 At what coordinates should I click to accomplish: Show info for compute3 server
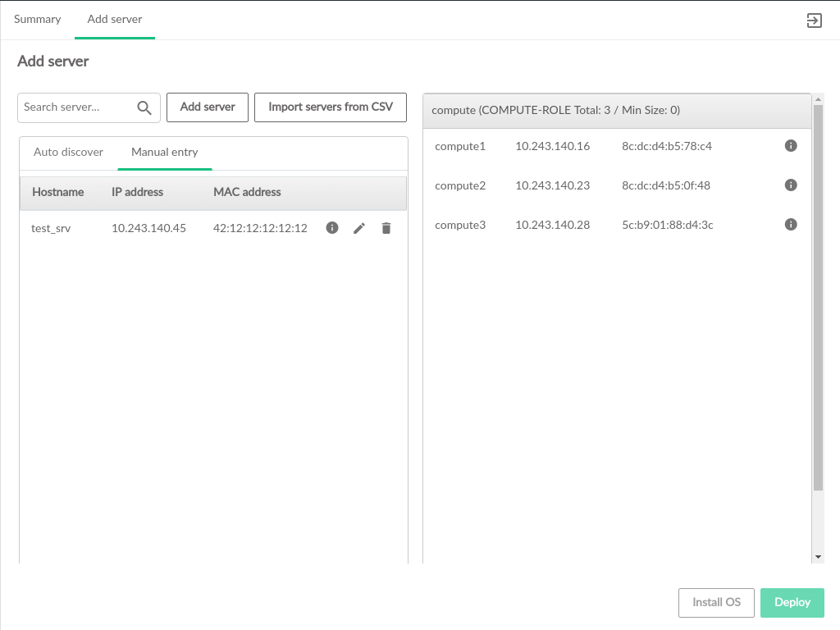pos(791,225)
